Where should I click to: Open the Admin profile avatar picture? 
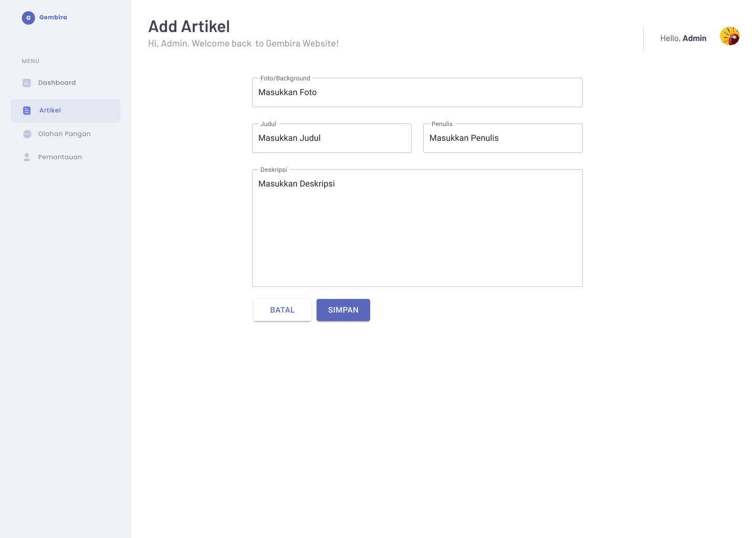(x=730, y=36)
